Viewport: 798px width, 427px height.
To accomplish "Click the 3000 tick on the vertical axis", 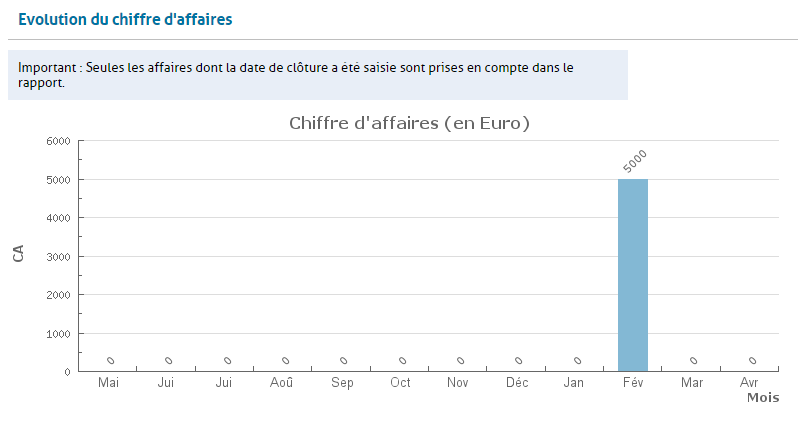I will click(x=58, y=256).
